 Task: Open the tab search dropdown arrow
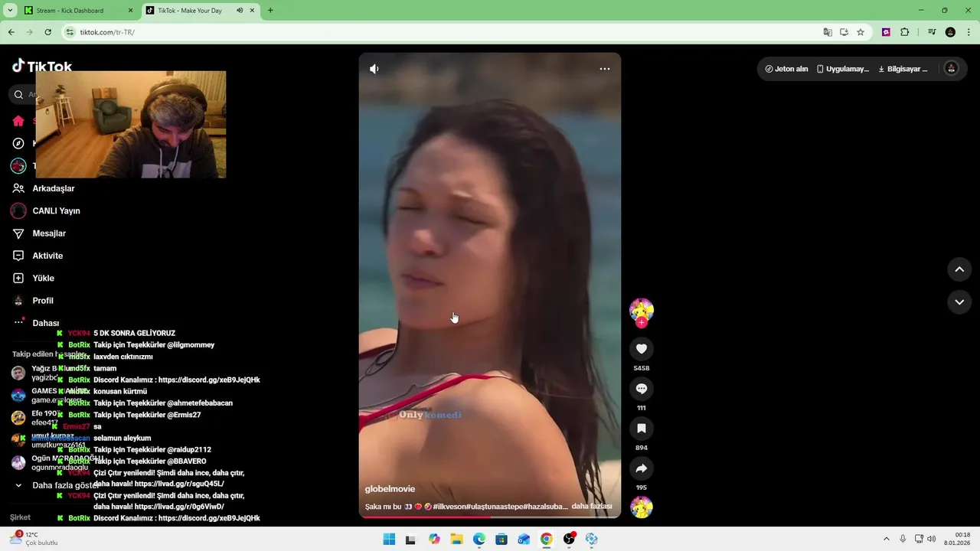tap(10, 11)
